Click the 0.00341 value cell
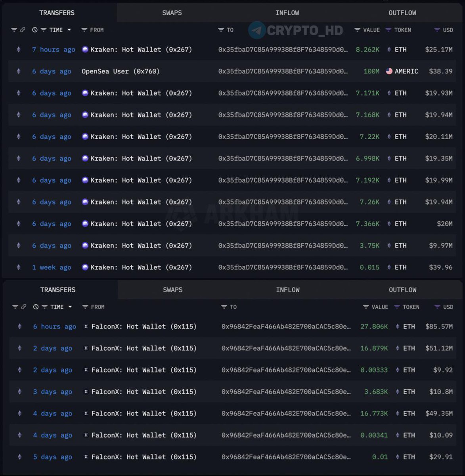Screen dimensions: 465x476 (x=374, y=435)
